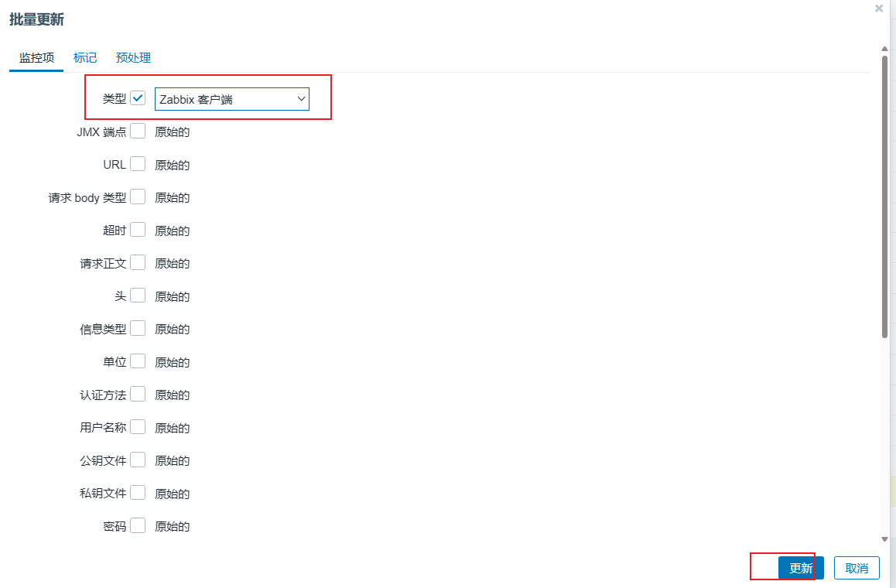
Task: Click the scrollbar down arrow
Action: (x=884, y=538)
